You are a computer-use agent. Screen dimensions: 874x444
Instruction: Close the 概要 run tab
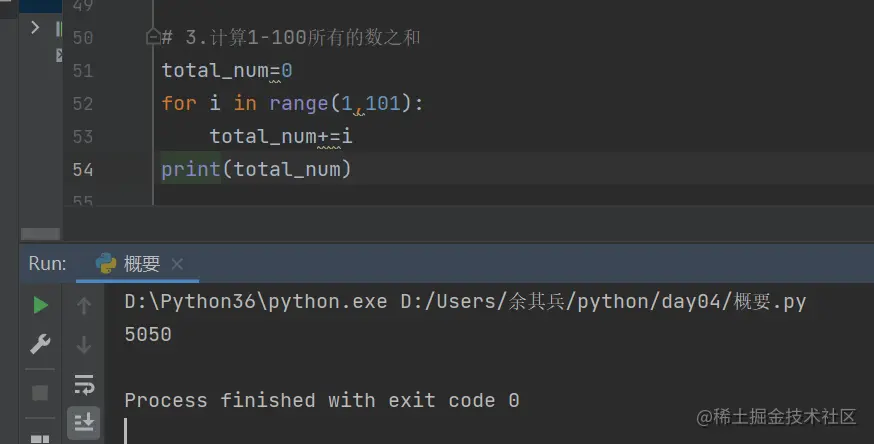177,264
